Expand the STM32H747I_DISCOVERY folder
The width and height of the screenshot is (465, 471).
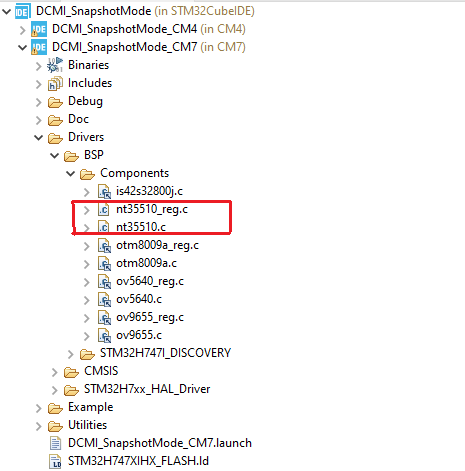coord(71,354)
